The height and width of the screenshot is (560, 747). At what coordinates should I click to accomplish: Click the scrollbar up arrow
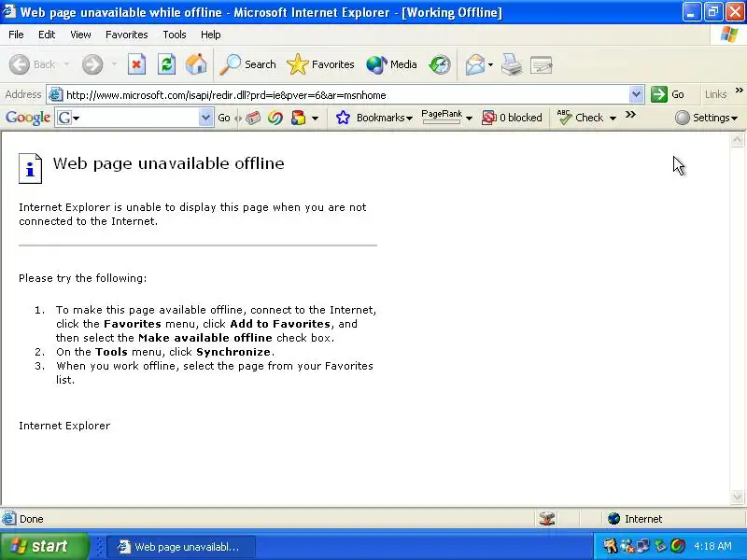[x=737, y=139]
